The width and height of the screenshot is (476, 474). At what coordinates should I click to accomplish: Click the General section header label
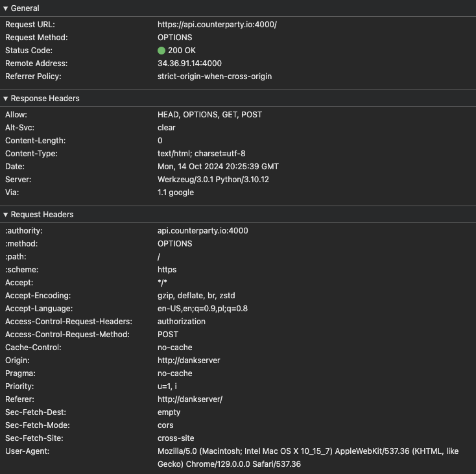25,8
